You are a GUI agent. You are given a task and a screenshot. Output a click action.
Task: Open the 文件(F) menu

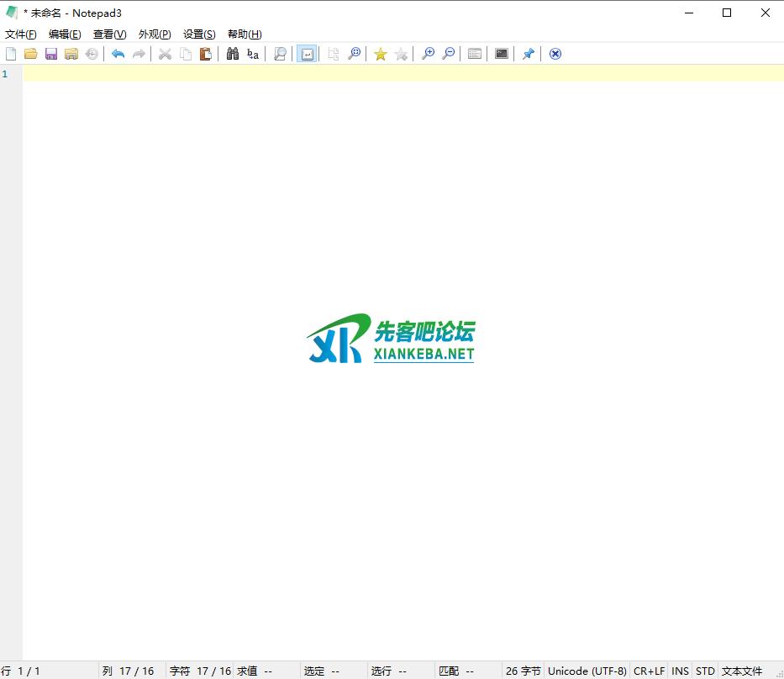(20, 34)
